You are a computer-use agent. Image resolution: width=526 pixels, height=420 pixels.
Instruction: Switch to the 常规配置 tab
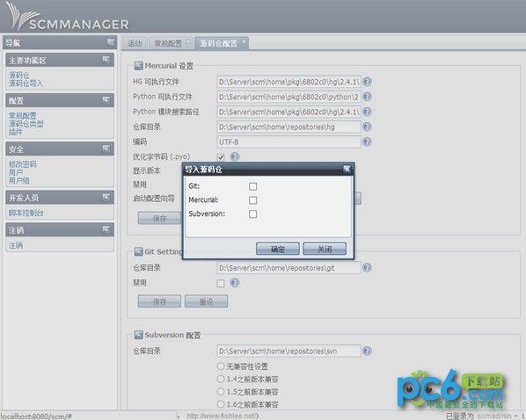coord(168,44)
